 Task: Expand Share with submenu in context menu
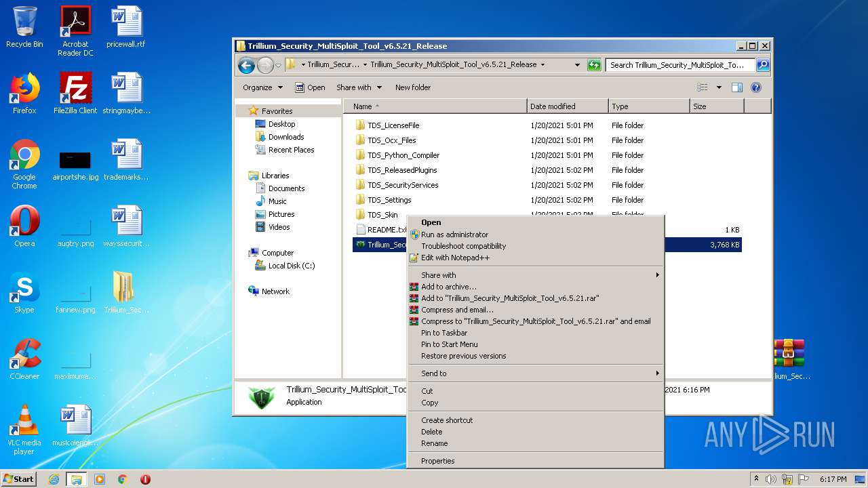tap(535, 275)
